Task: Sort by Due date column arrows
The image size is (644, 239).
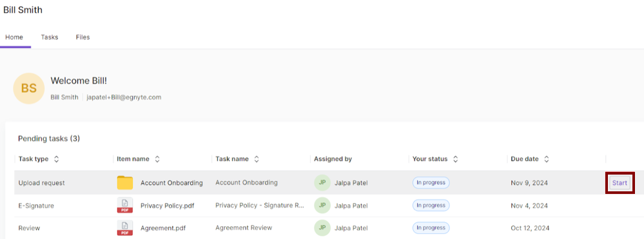Action: coord(547,159)
